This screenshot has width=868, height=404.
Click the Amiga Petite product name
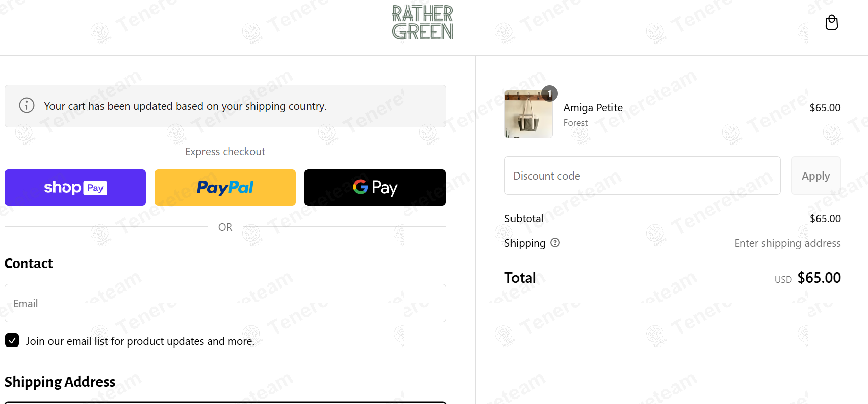click(x=593, y=108)
